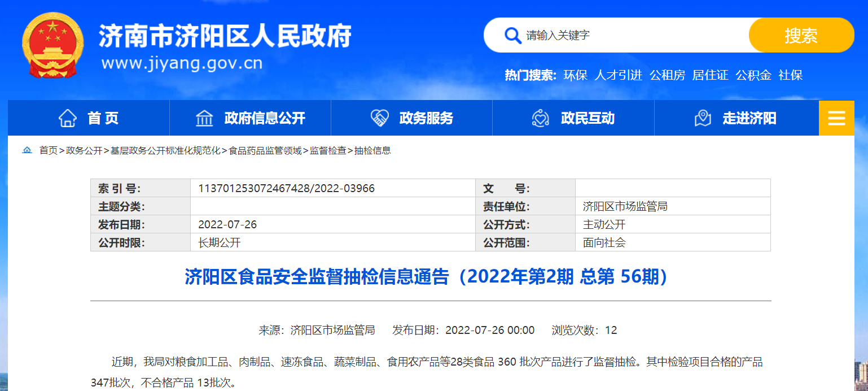Click the 公租房 hot search link

[667, 75]
